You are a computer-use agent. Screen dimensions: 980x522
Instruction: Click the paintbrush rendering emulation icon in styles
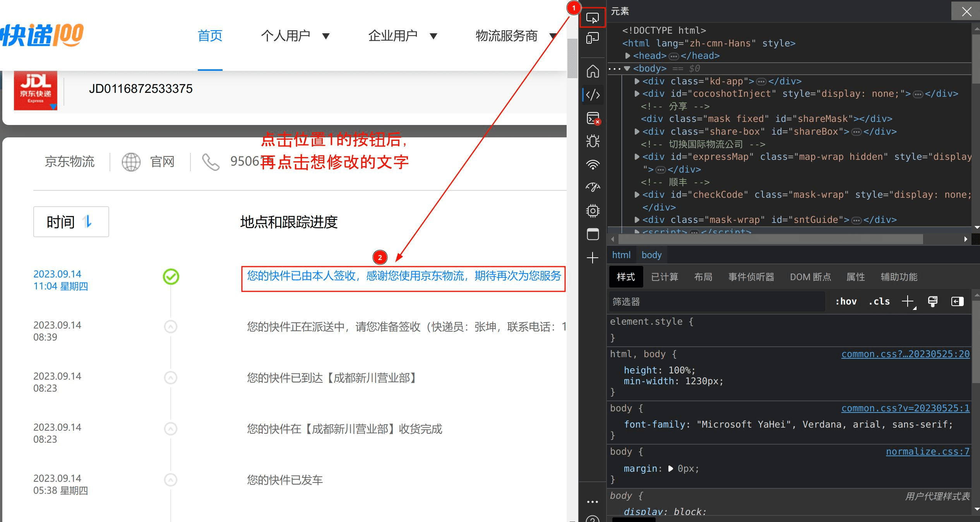point(933,301)
